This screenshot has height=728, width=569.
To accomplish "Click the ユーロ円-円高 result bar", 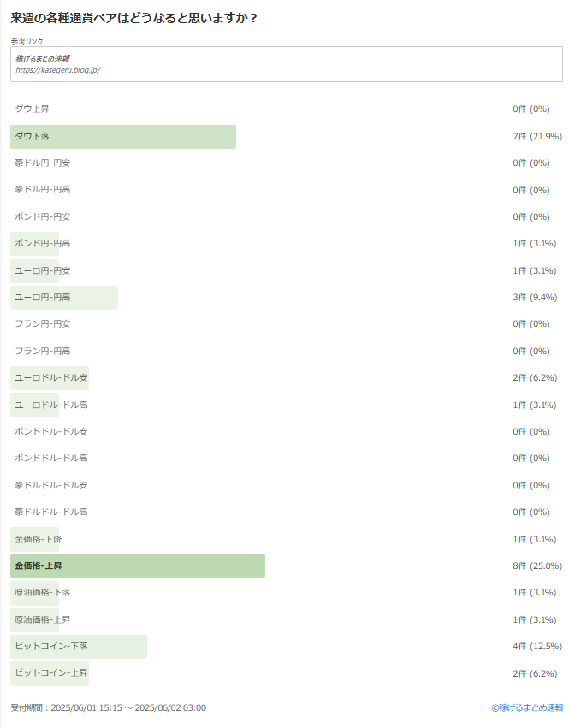I will click(x=64, y=298).
